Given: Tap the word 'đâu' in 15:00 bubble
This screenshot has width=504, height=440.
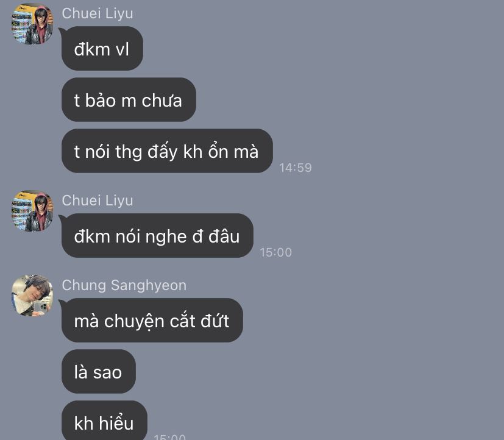Looking at the screenshot, I should (224, 236).
